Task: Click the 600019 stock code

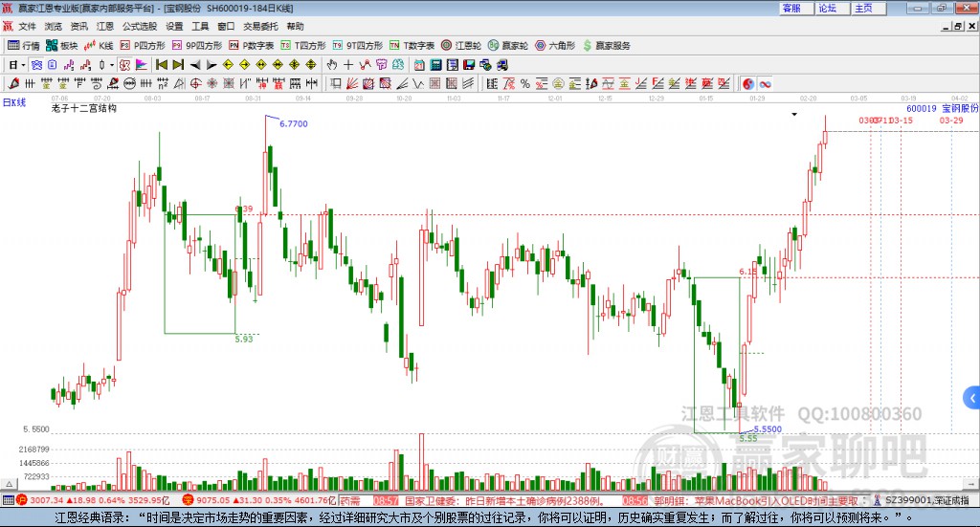Action: (922, 108)
